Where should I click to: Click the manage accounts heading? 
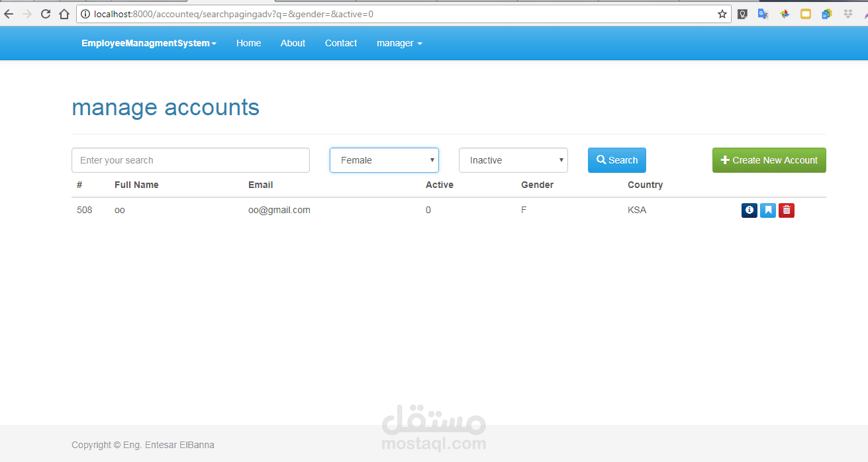(166, 107)
